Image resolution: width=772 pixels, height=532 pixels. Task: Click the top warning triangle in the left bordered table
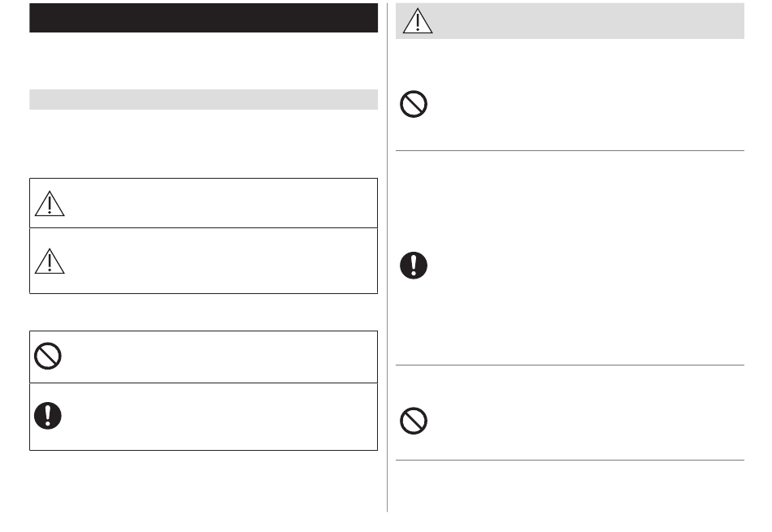tap(50, 203)
